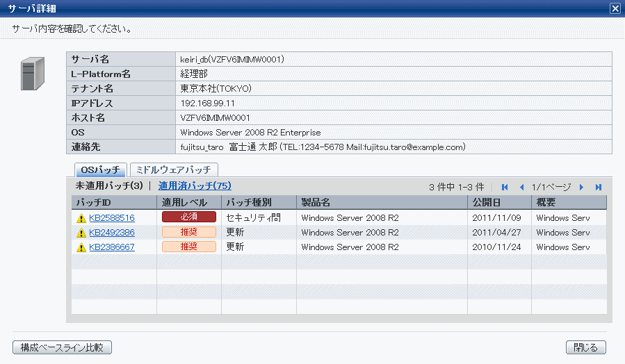Click the ホスト名 field label
Viewport: 625px width, 364px height.
click(x=88, y=118)
